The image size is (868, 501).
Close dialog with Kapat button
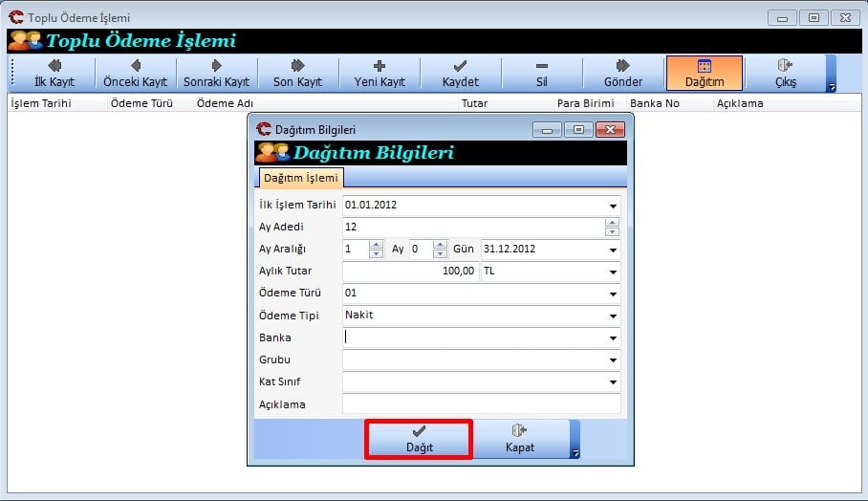520,439
